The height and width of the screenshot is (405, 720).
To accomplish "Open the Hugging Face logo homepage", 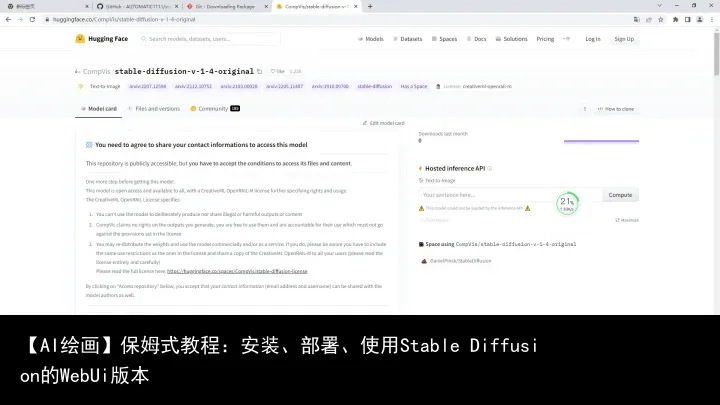I will coord(102,39).
